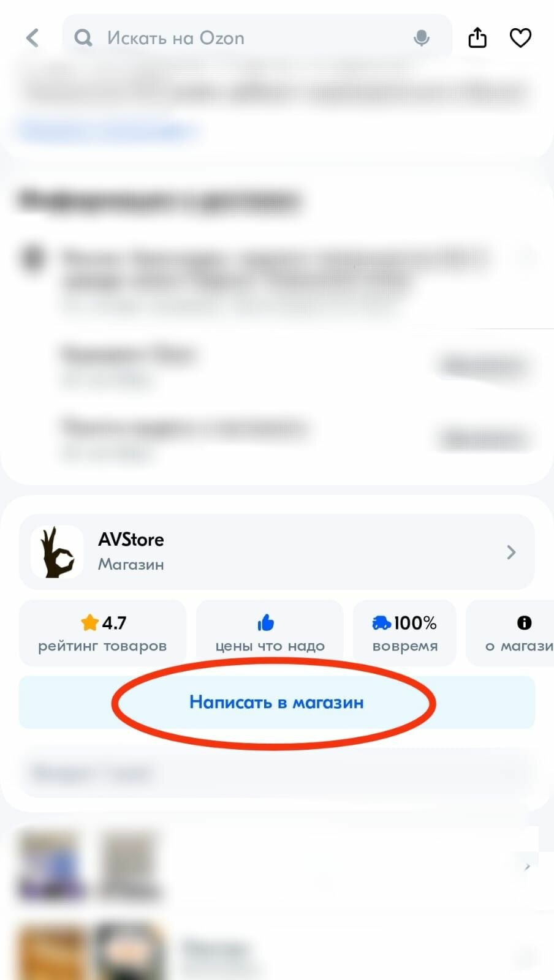Select the first blurred product thumbnail

coord(51,865)
